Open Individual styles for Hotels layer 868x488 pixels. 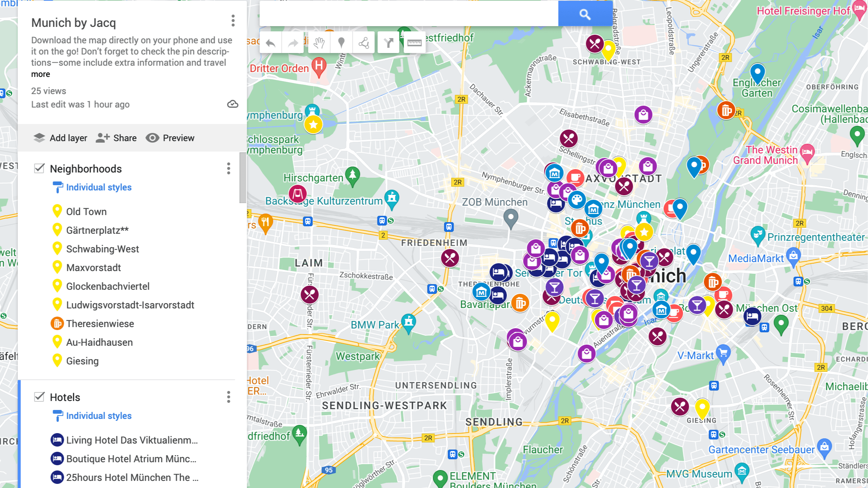coord(99,416)
